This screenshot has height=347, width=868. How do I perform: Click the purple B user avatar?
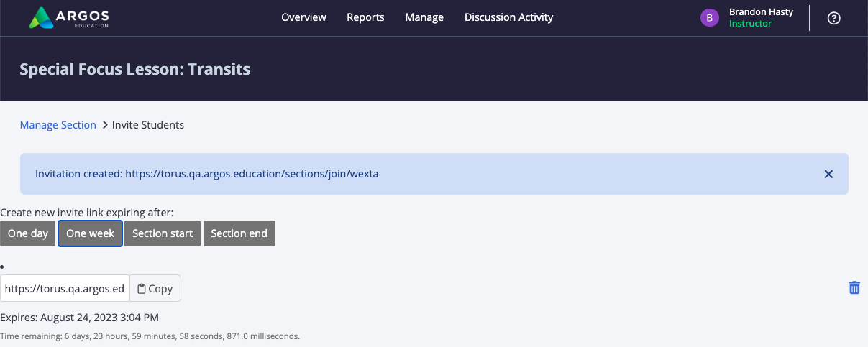pos(710,18)
